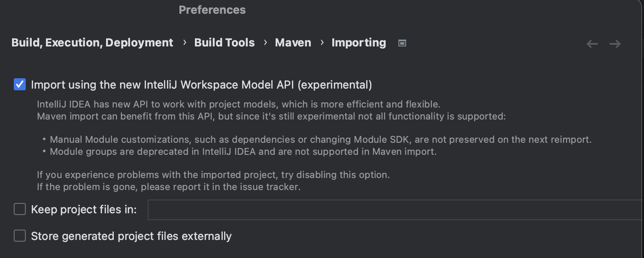
Task: Check the Store generated project files externally box
Action: (x=20, y=236)
